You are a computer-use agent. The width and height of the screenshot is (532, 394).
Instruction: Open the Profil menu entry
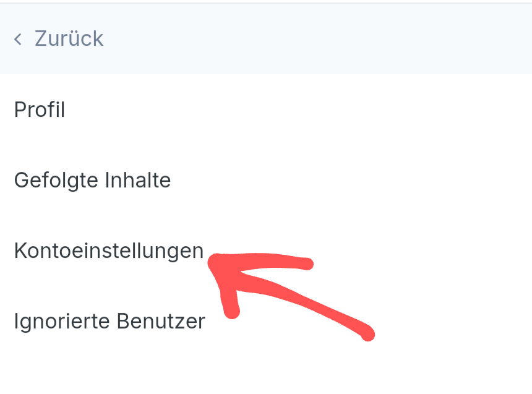(40, 110)
